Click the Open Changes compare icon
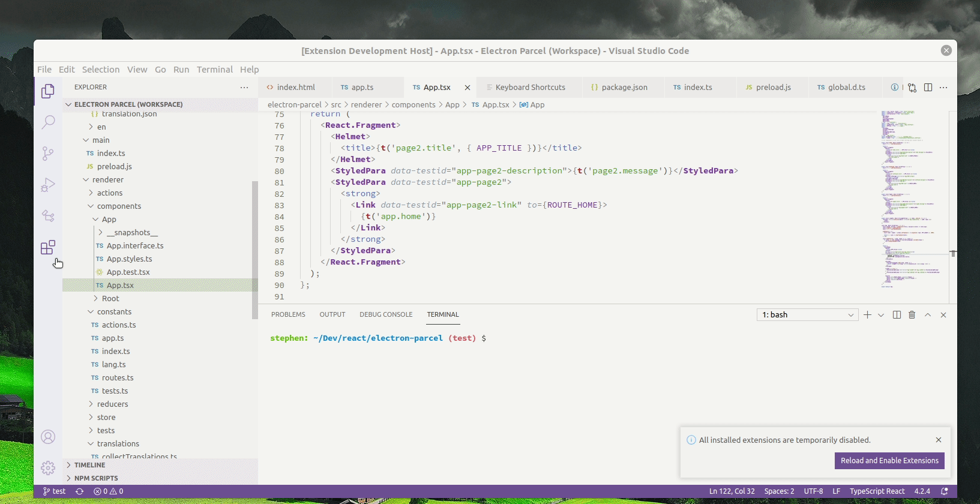 coord(912,88)
